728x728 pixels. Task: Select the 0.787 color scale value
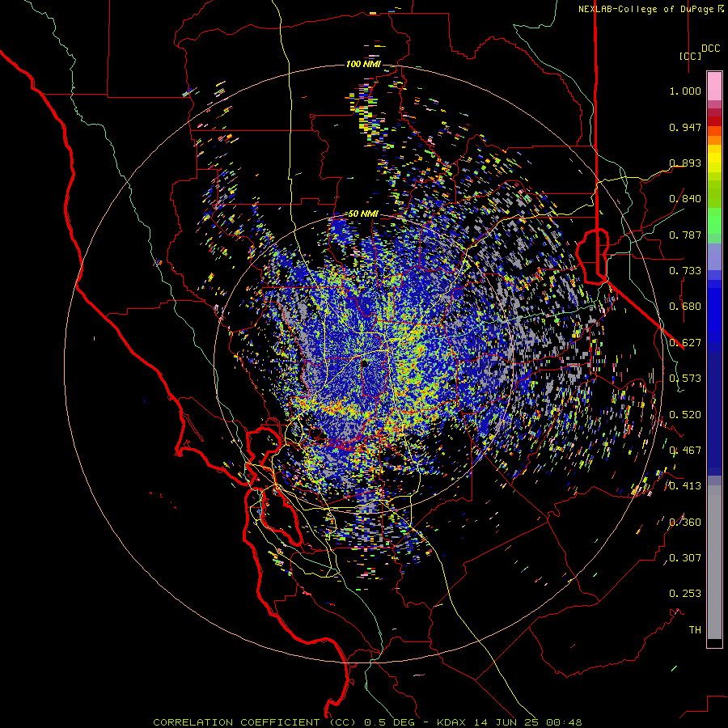[x=685, y=235]
